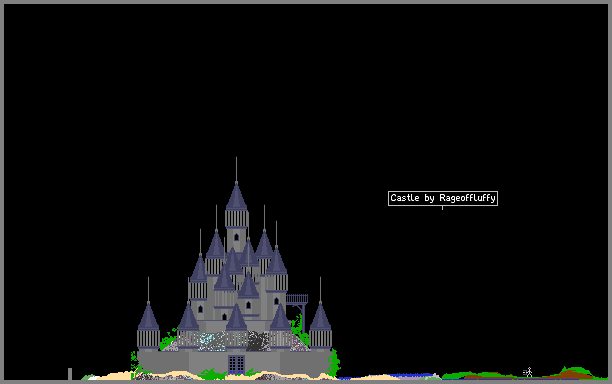Select the white stickman figure

click(529, 372)
